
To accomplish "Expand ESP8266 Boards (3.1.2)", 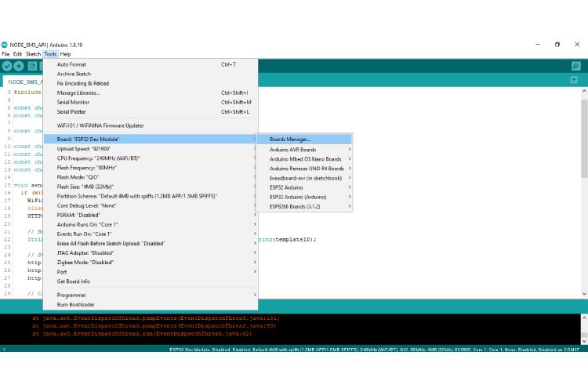I will click(x=304, y=207).
